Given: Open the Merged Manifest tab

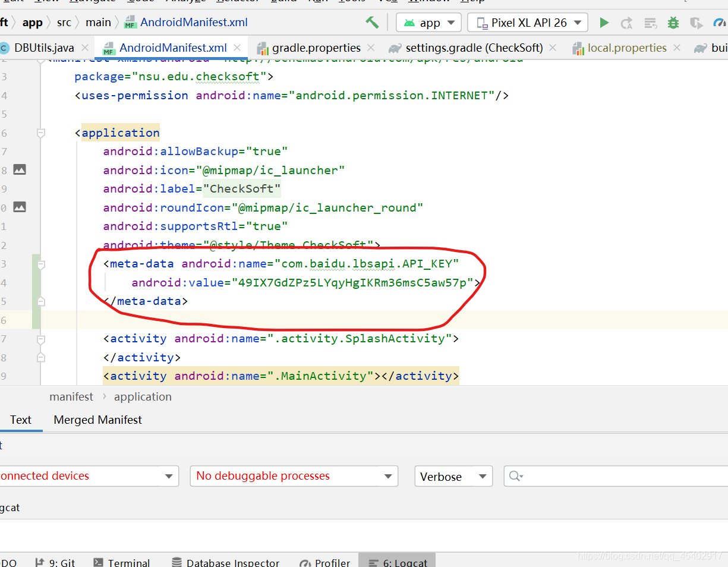Looking at the screenshot, I should click(x=98, y=420).
